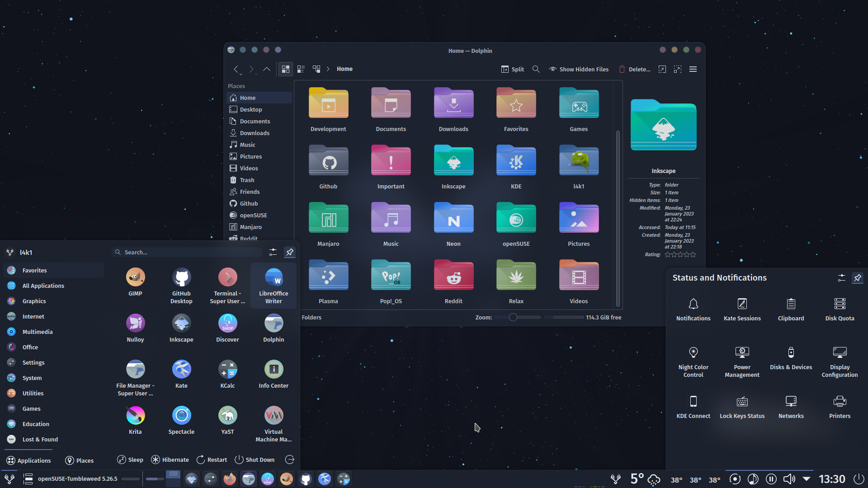Viewport: 868px width, 488px height.
Task: Open Status and Notifications configure options
Action: point(841,278)
